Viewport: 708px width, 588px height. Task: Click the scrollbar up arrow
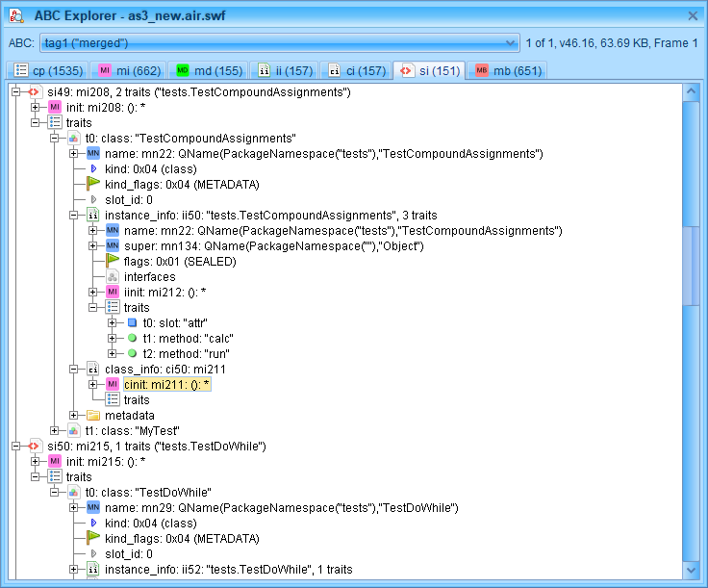pyautogui.click(x=691, y=92)
